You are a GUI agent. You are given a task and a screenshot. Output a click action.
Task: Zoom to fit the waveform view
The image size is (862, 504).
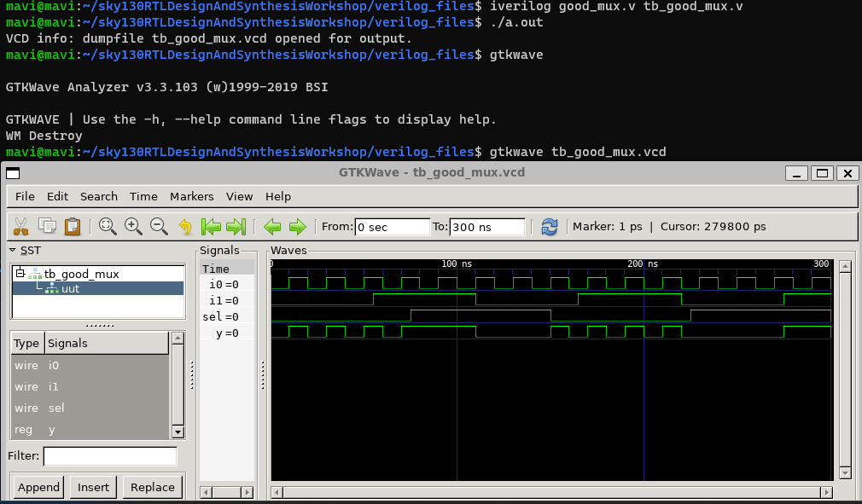(x=108, y=226)
